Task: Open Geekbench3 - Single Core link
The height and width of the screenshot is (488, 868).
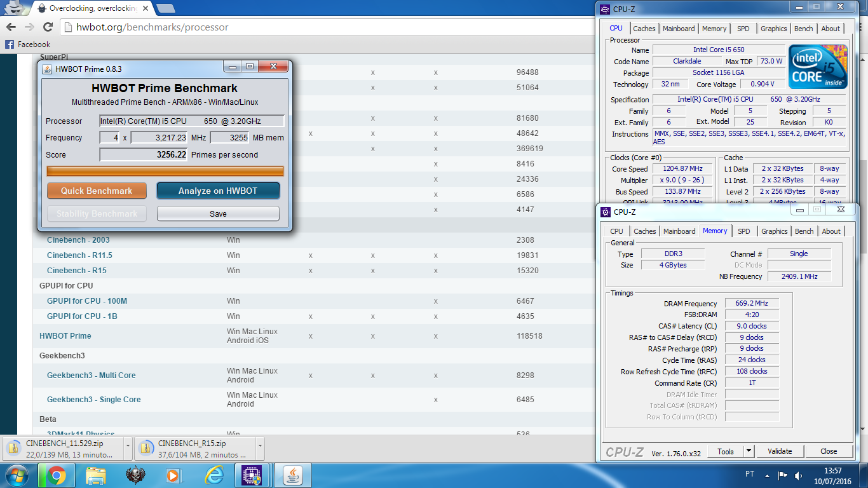Action: pyautogui.click(x=94, y=400)
